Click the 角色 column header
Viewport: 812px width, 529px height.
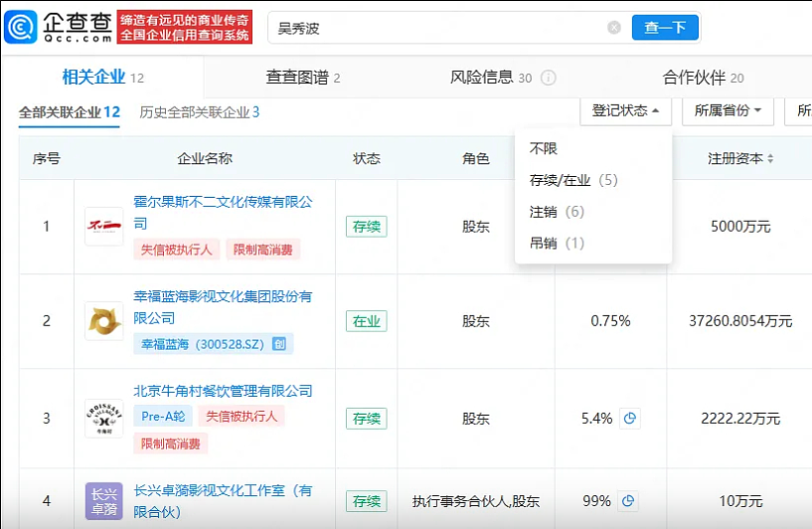point(476,158)
